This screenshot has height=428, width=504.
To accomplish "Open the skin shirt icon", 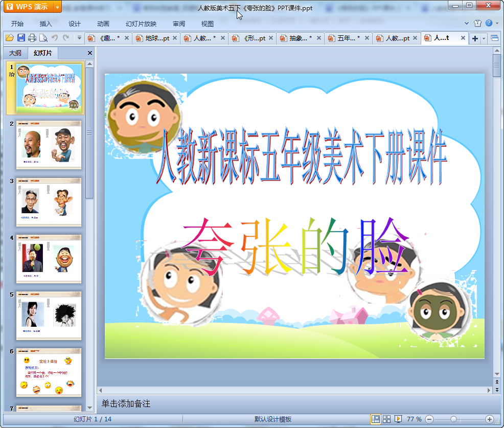I will tap(477, 23).
